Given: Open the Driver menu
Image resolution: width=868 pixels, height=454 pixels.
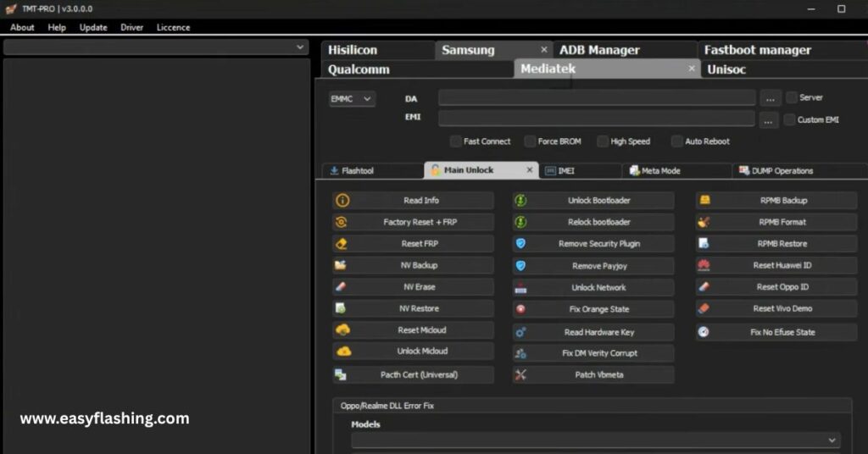Looking at the screenshot, I should coord(131,27).
